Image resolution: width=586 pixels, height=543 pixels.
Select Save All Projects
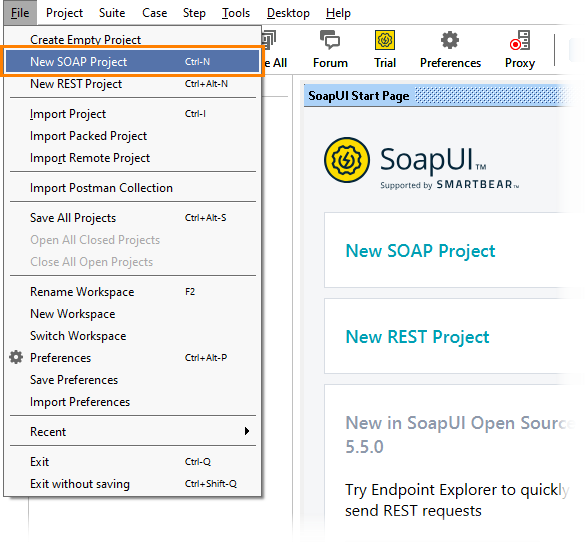(133, 217)
